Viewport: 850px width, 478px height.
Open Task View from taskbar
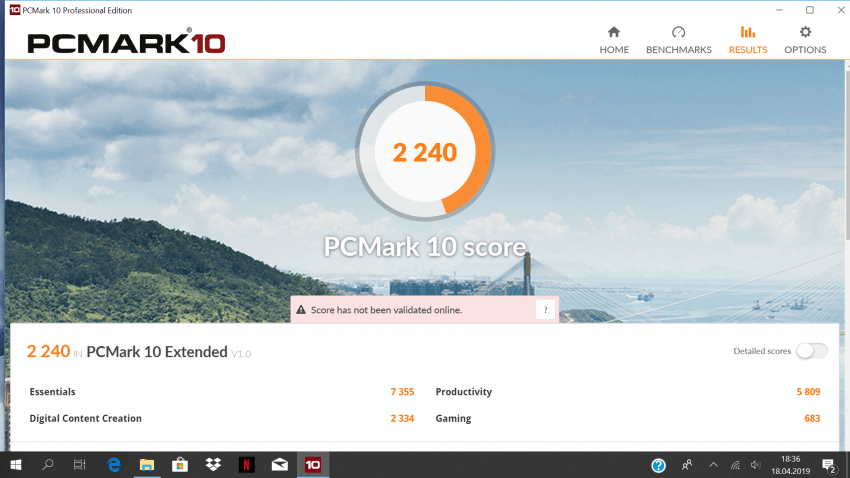[x=80, y=465]
